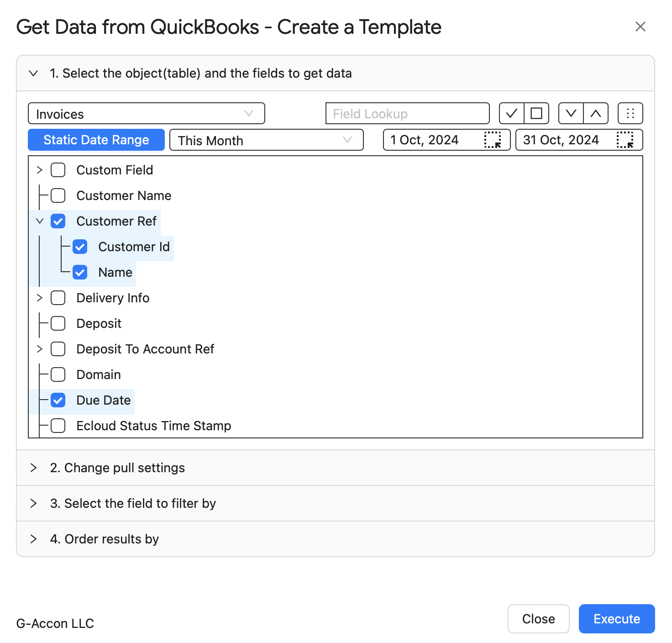This screenshot has height=643, width=672.
Task: Click the 31 Oct, 2024 end date field
Action: click(x=579, y=140)
